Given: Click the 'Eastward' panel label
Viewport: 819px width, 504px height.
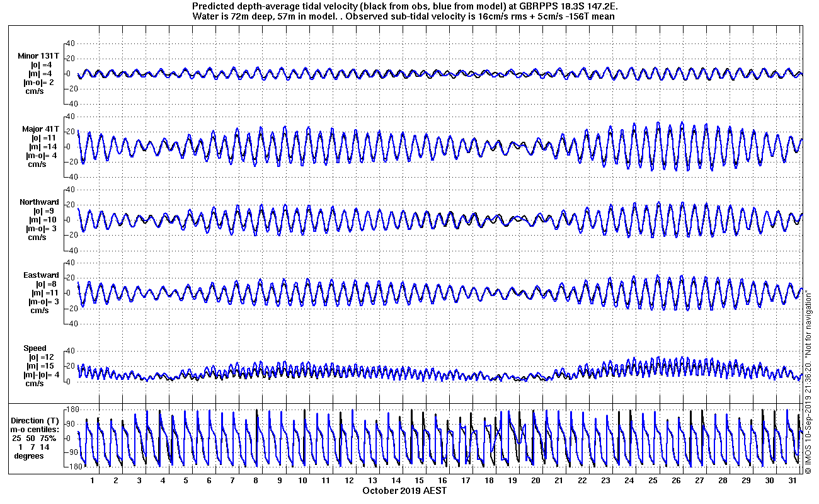Looking at the screenshot, I should click(41, 275).
